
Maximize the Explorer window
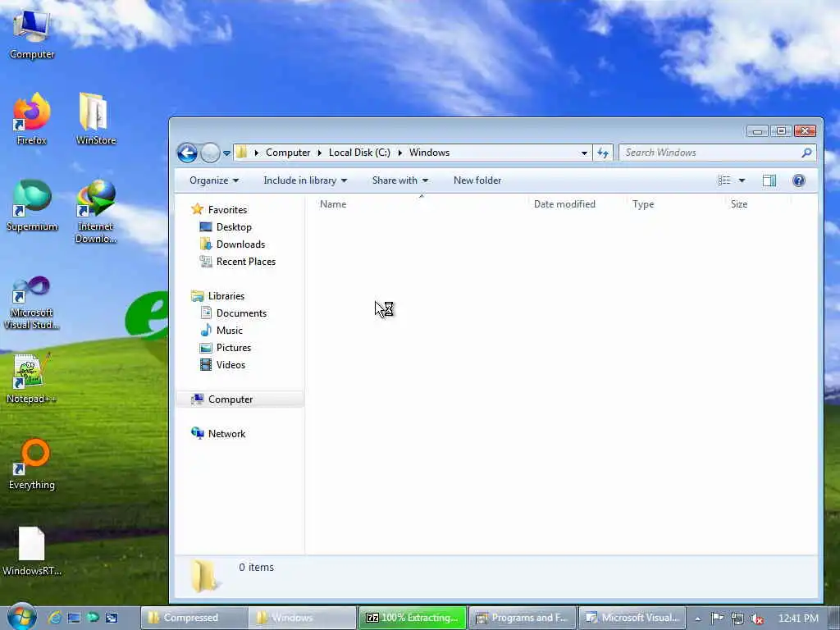coord(781,130)
